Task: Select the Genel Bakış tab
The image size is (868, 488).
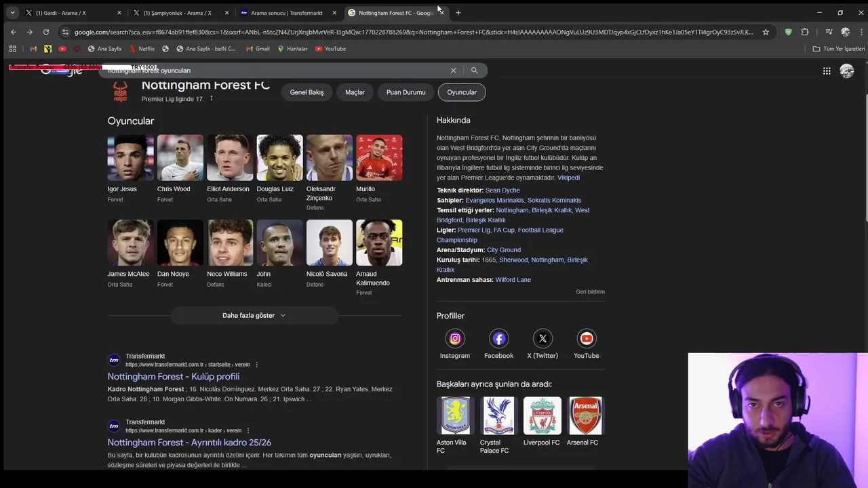Action: (x=307, y=92)
